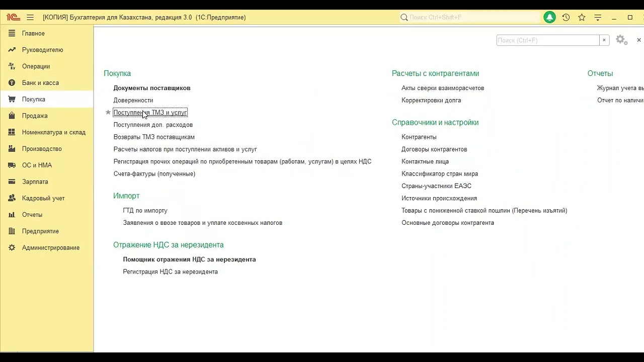
Task: Click the Кадровый учет people icon
Action: tap(12, 198)
